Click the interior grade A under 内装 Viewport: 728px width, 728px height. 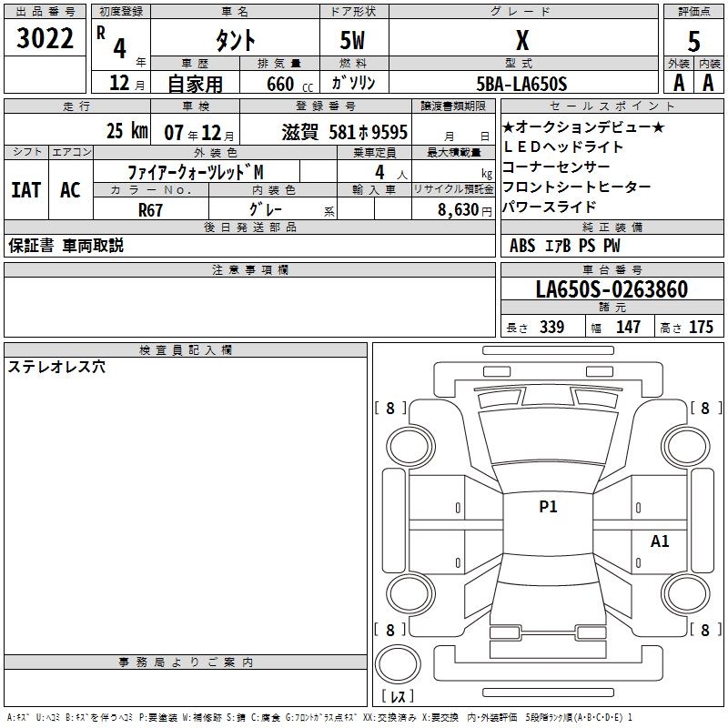coord(708,83)
